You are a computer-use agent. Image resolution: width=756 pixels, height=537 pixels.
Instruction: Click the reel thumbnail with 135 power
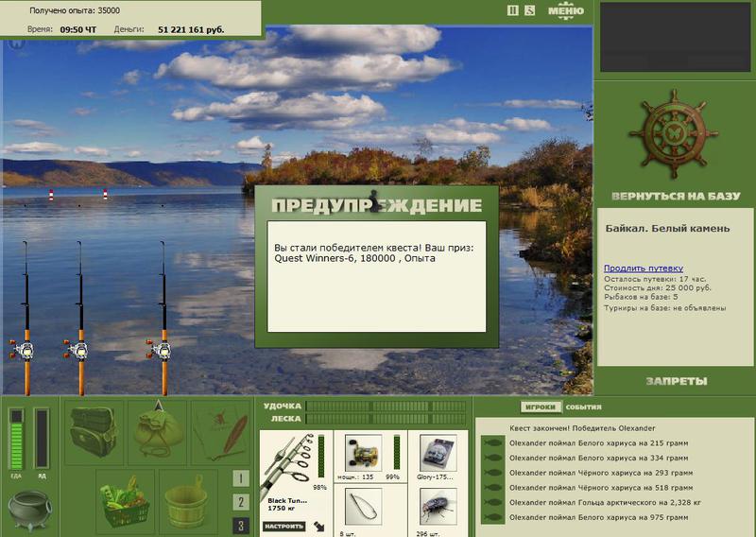point(363,453)
